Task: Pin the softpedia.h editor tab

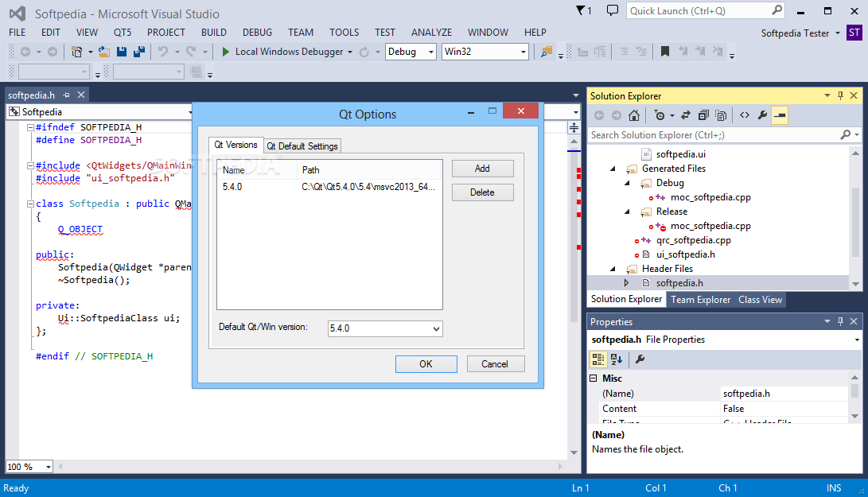Action: 66,95
